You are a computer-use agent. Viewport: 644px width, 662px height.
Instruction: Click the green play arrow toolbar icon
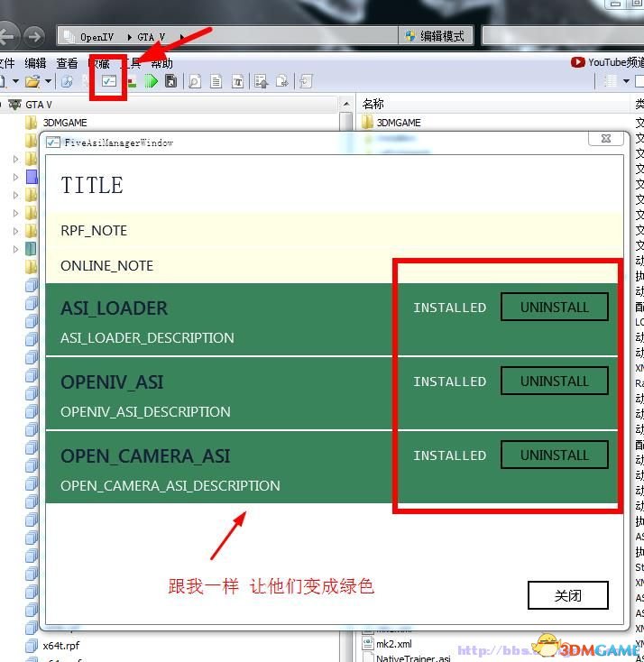pos(151,80)
